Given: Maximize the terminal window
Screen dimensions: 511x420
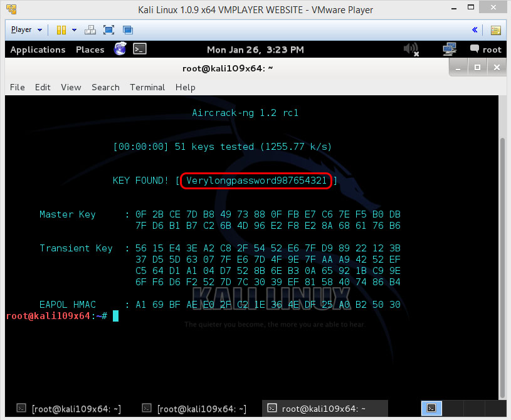Looking at the screenshot, I should [x=477, y=68].
